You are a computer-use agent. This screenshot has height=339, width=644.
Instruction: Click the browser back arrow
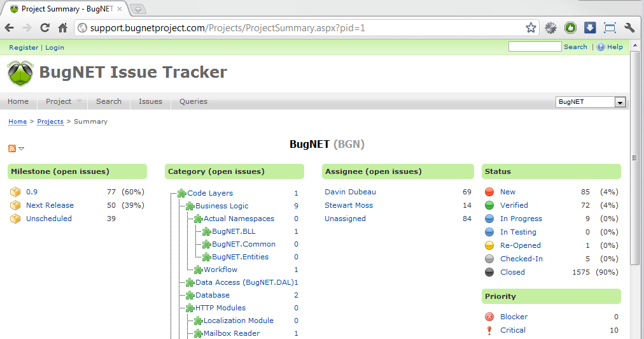pos(10,28)
